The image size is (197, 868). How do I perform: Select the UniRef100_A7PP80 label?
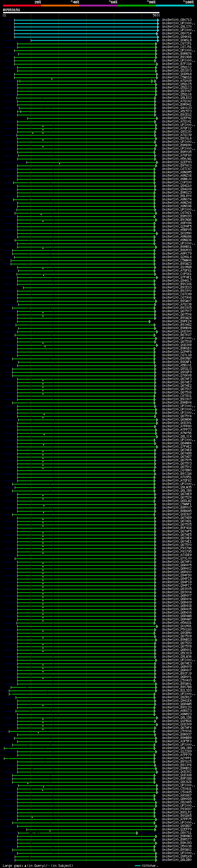click(177, 426)
